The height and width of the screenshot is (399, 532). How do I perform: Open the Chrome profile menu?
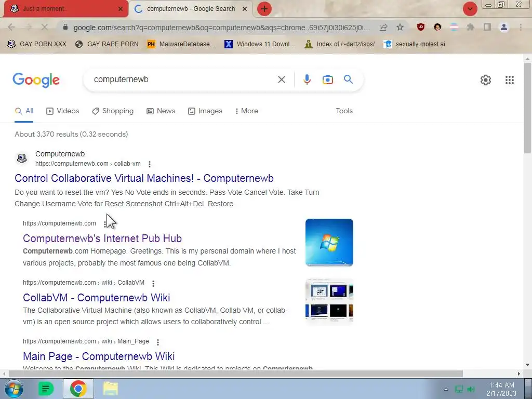point(504,27)
